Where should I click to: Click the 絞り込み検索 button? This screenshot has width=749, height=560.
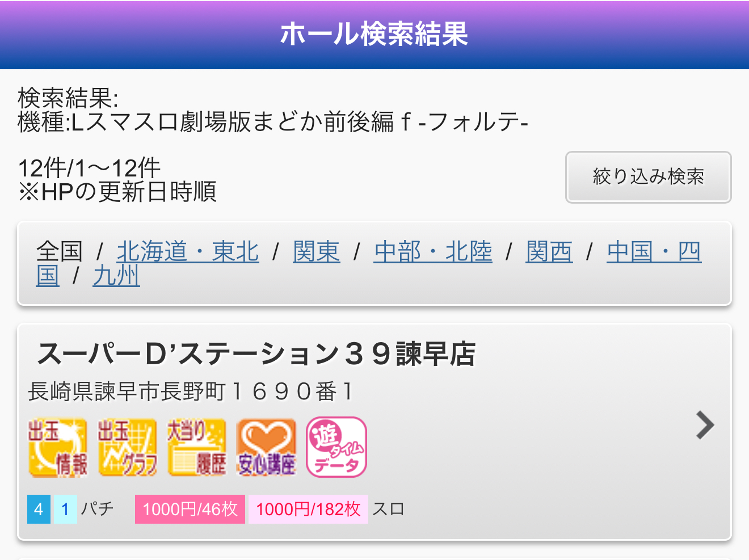pos(648,176)
